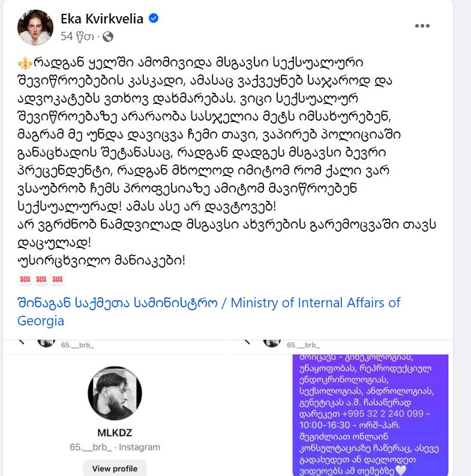Click the third SOS emoji
Image resolution: width=471 pixels, height=476 pixels.
(x=58, y=279)
